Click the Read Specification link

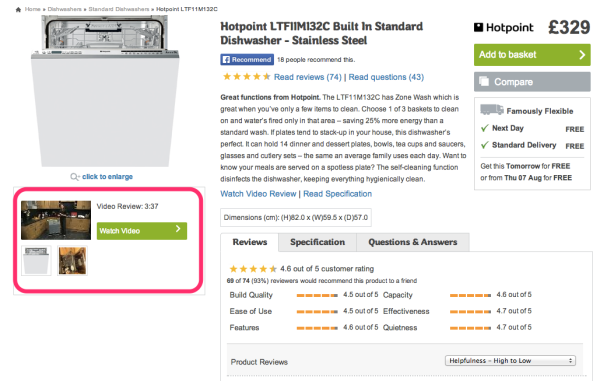point(338,194)
